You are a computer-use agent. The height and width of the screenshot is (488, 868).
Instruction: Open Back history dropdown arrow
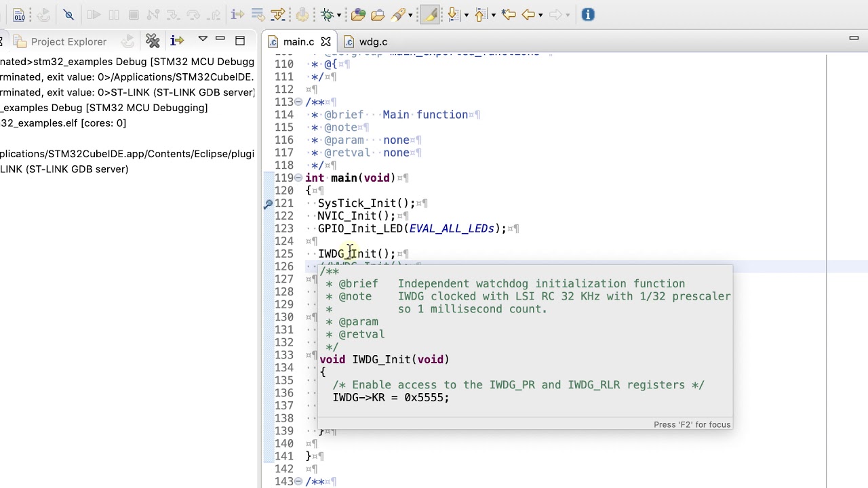[540, 15]
